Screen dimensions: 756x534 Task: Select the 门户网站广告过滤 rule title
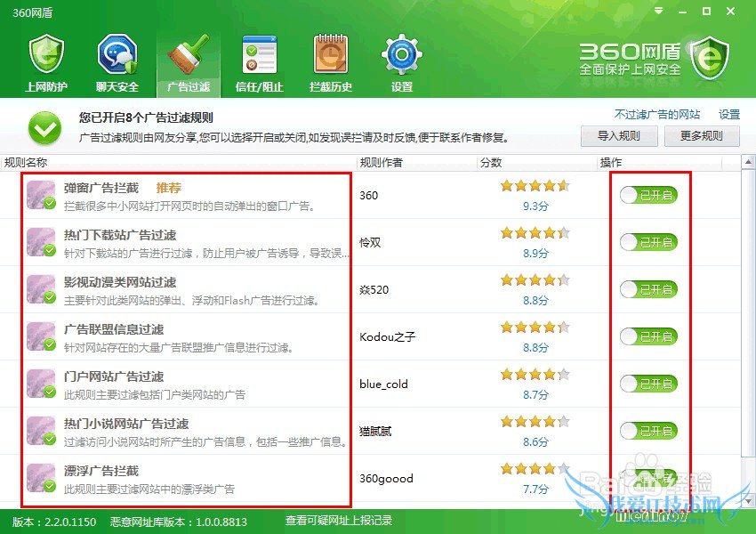coord(114,376)
